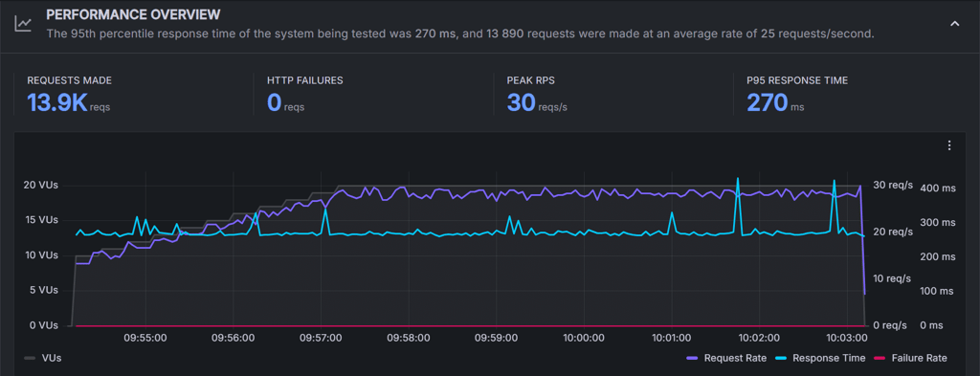
Task: Click the HTTP FAILURES label
Action: (x=305, y=80)
